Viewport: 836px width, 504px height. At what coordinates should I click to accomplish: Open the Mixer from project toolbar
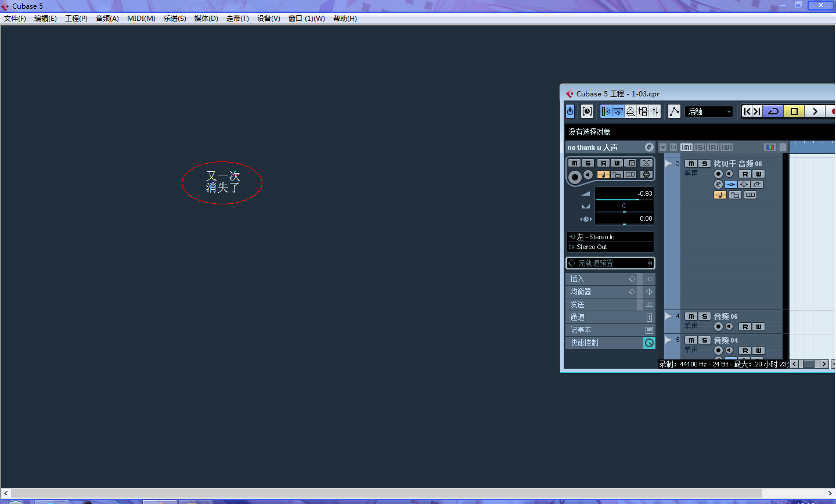655,111
